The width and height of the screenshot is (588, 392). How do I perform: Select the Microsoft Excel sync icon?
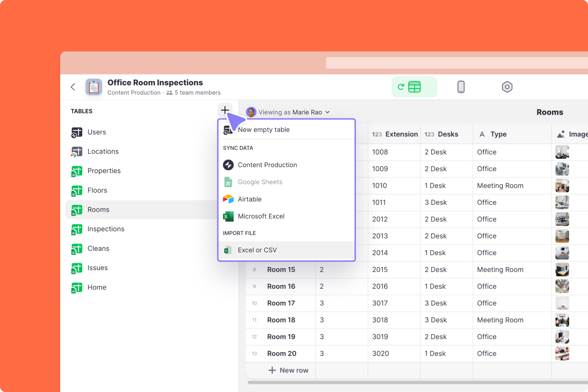228,216
